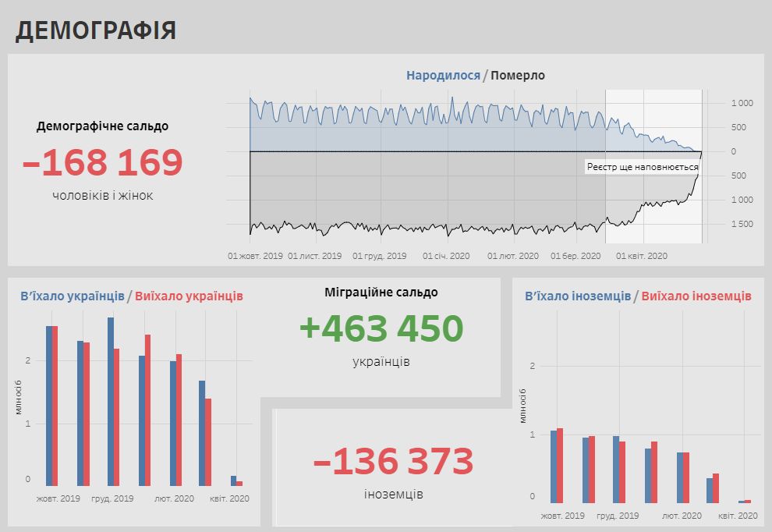Select the −136 373 foreigners balance figure
Image resolution: width=772 pixels, height=532 pixels.
pyautogui.click(x=393, y=462)
